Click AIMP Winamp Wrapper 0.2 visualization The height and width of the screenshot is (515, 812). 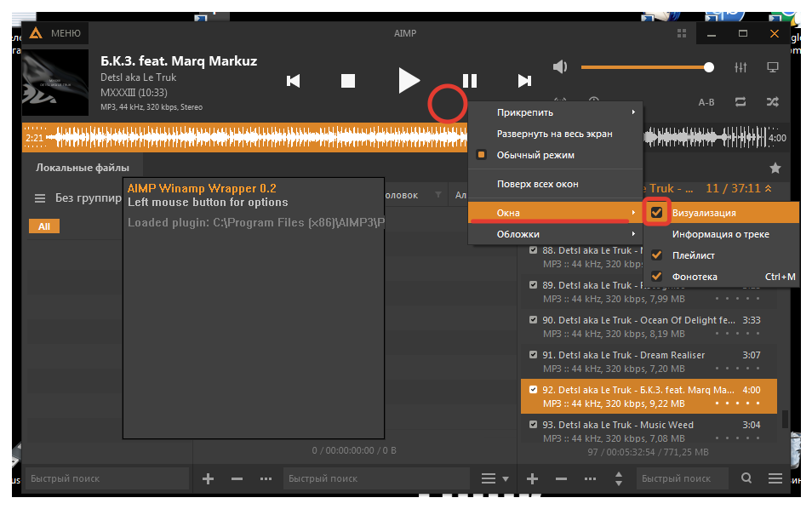(x=254, y=308)
